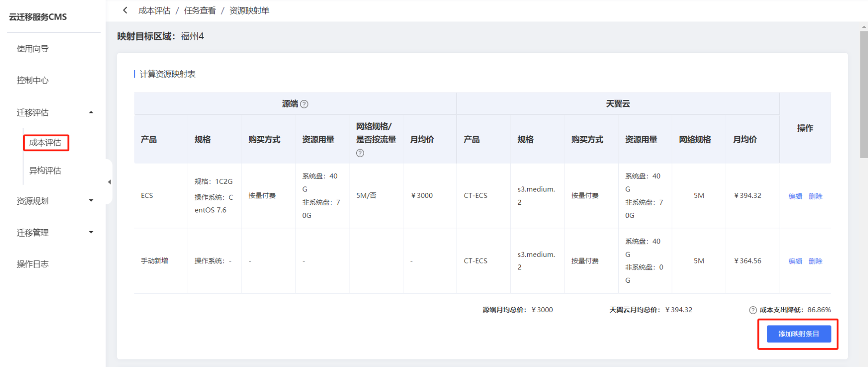Viewport: 868px width, 367px height.
Task: Edit the 手动新增 mapping row
Action: coord(795,261)
